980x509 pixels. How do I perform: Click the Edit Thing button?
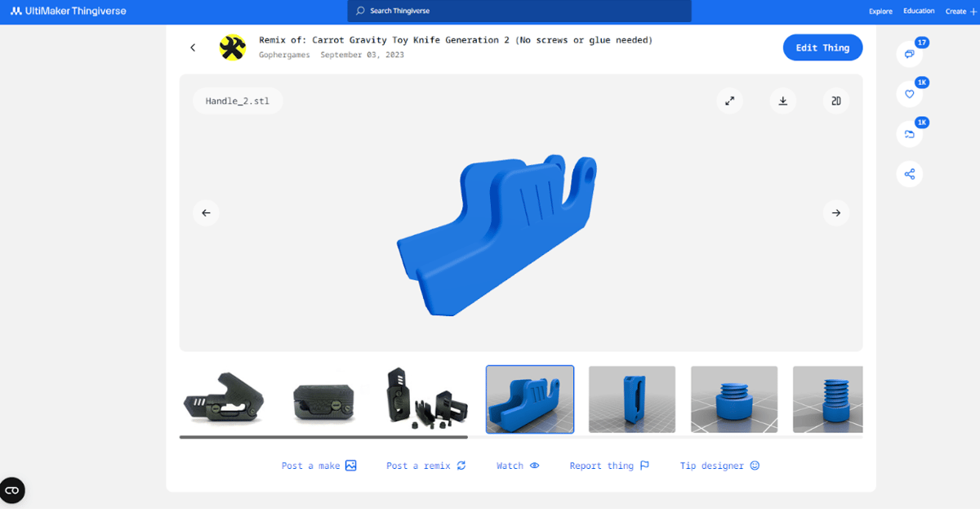[x=822, y=47]
